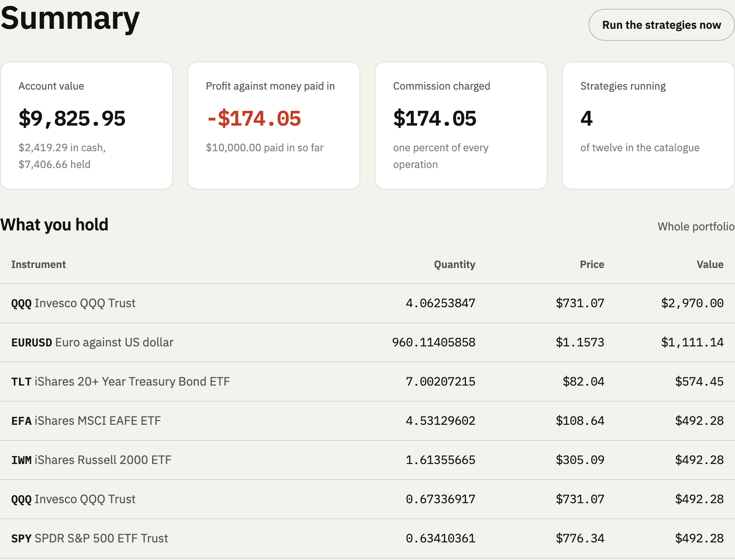Click the EURUSD Euro against US dollar row
Viewport: 735px width, 560px height.
[x=367, y=342]
